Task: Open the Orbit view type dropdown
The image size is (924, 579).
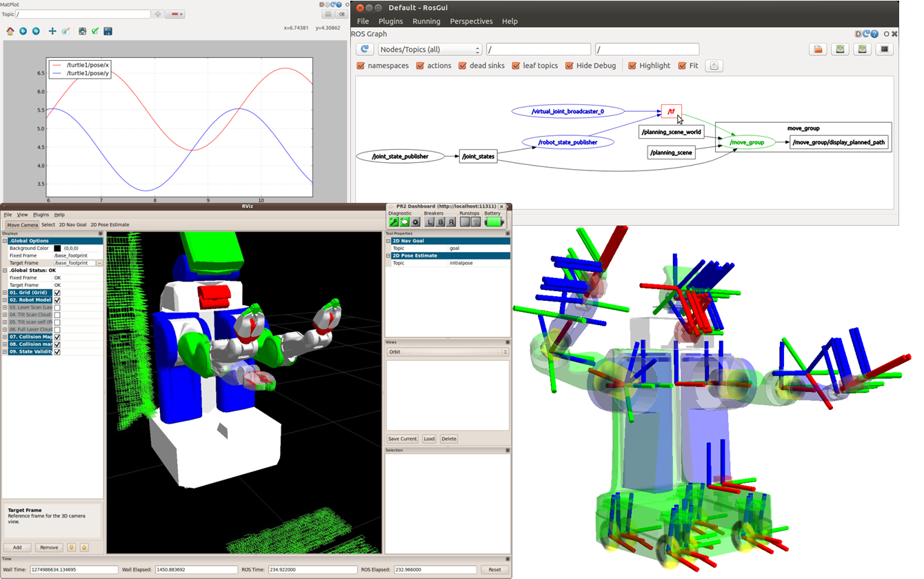Action: [448, 352]
